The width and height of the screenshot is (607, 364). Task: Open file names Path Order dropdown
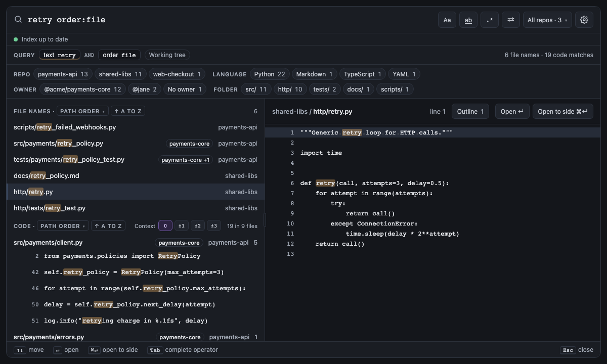click(82, 111)
